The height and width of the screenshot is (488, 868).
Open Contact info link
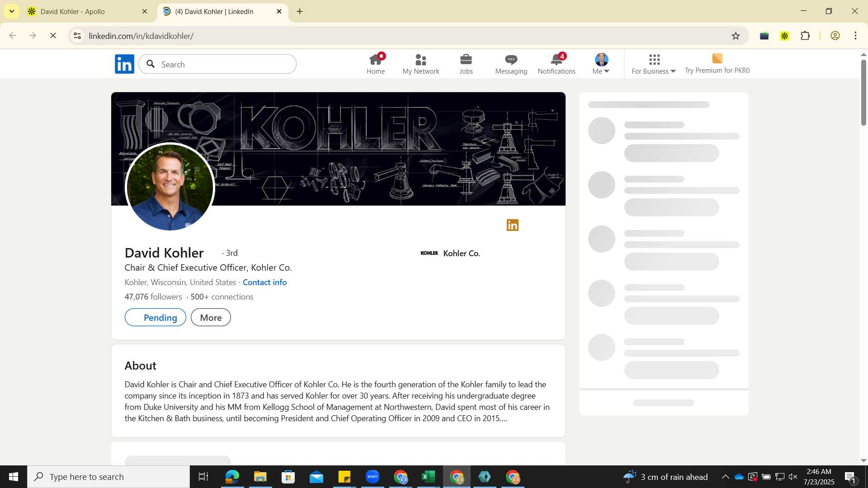264,282
